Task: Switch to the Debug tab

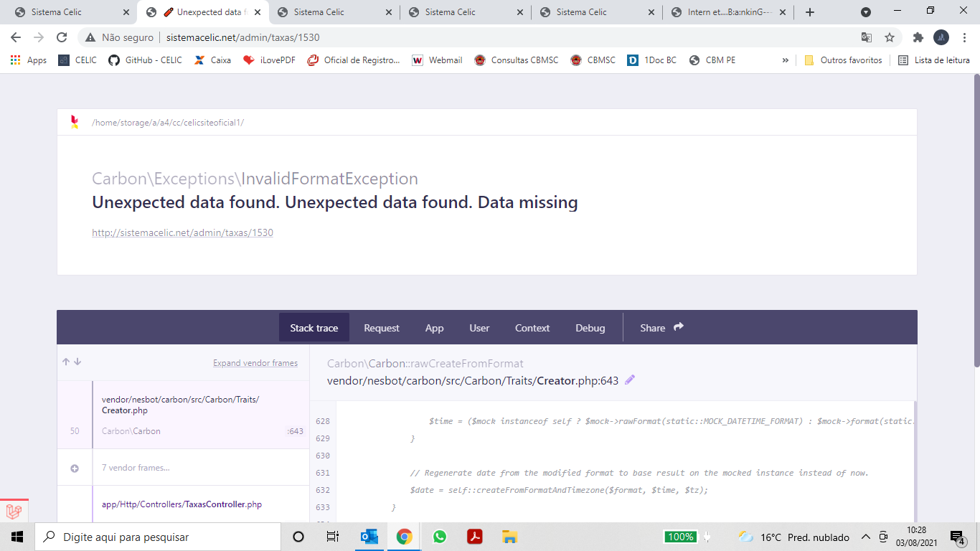Action: pyautogui.click(x=590, y=327)
